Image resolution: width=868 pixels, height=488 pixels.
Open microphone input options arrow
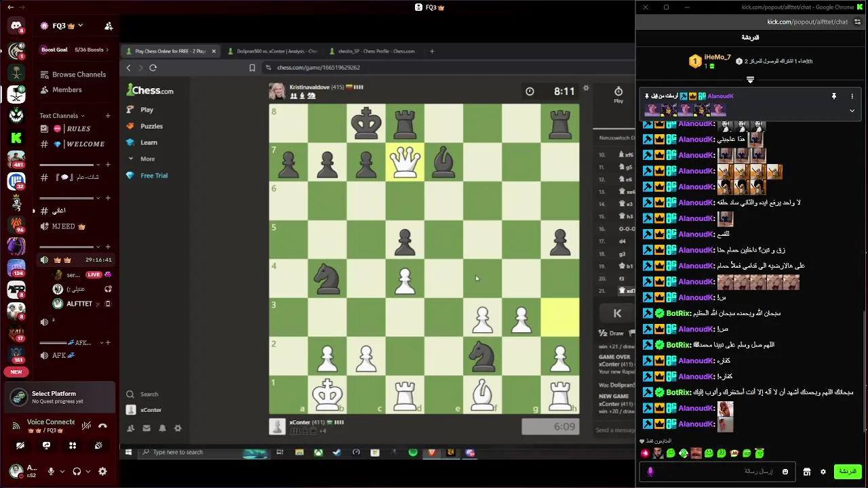tap(62, 471)
